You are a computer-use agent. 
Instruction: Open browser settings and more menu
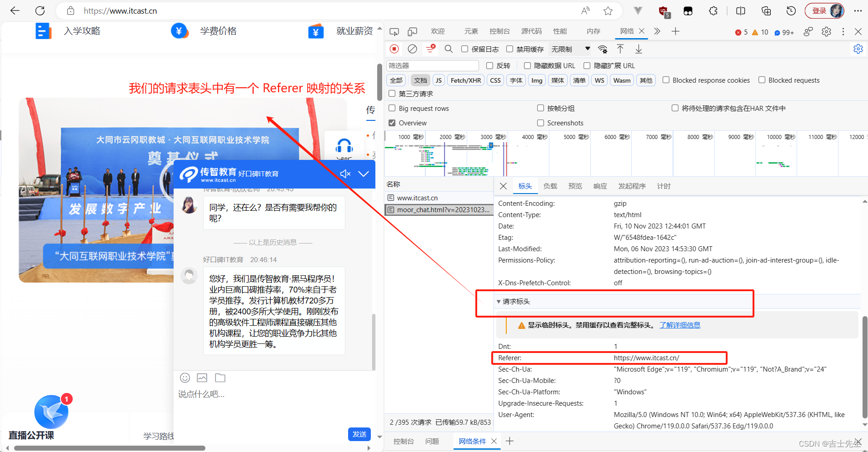tap(858, 11)
